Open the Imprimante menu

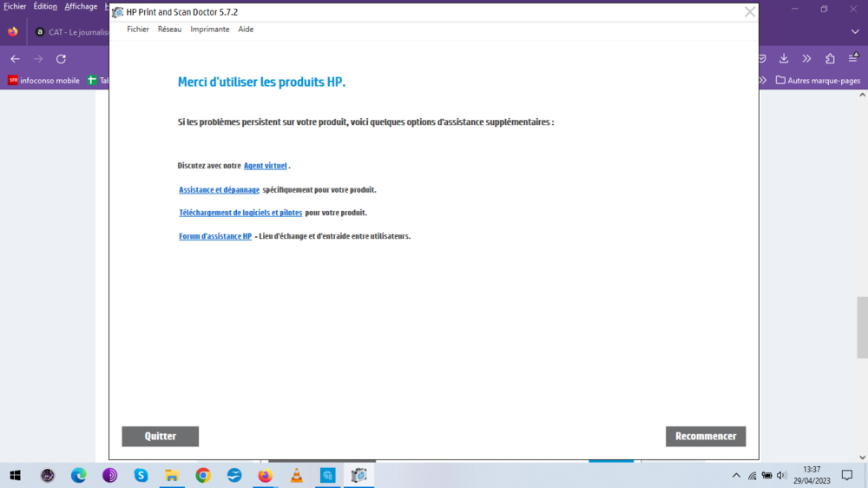click(210, 30)
